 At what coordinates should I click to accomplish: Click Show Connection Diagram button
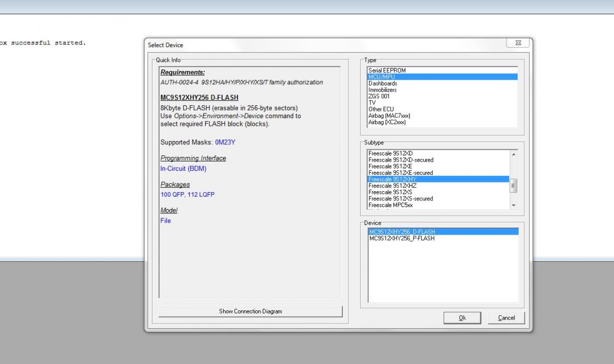[x=250, y=311]
